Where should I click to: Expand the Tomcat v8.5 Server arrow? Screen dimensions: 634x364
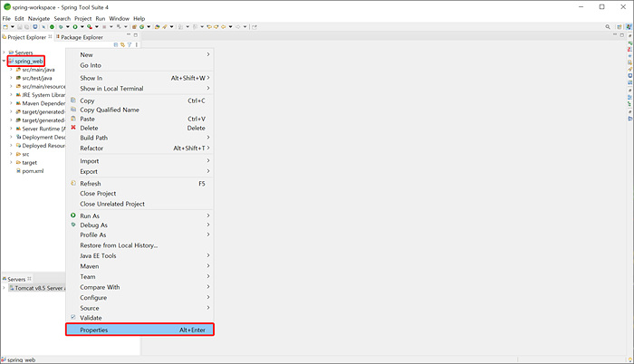4,288
